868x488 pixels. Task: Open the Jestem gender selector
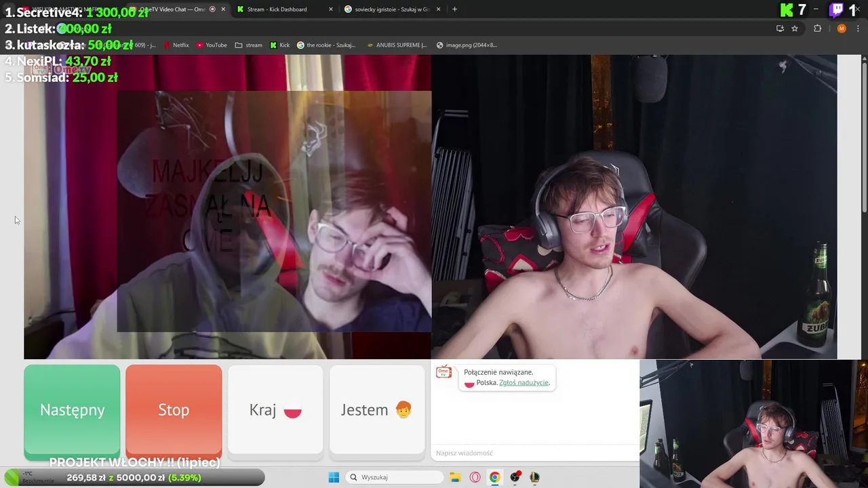pyautogui.click(x=377, y=409)
